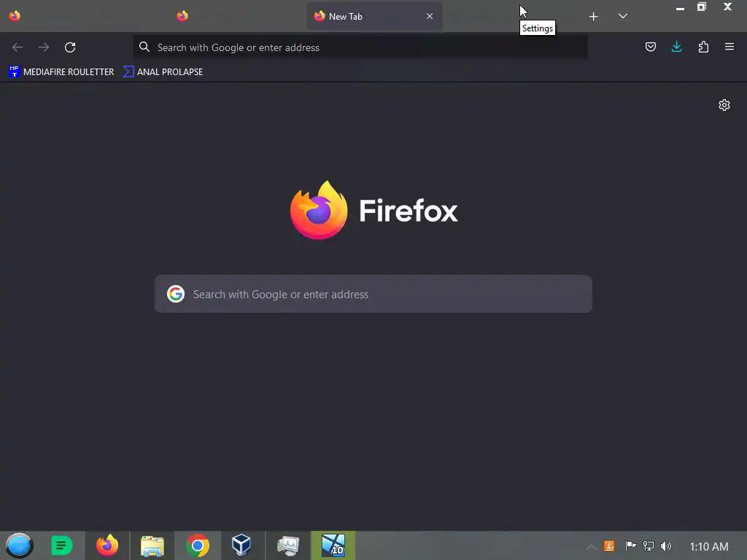
Task: Click the new tab page gear icon
Action: click(x=724, y=105)
